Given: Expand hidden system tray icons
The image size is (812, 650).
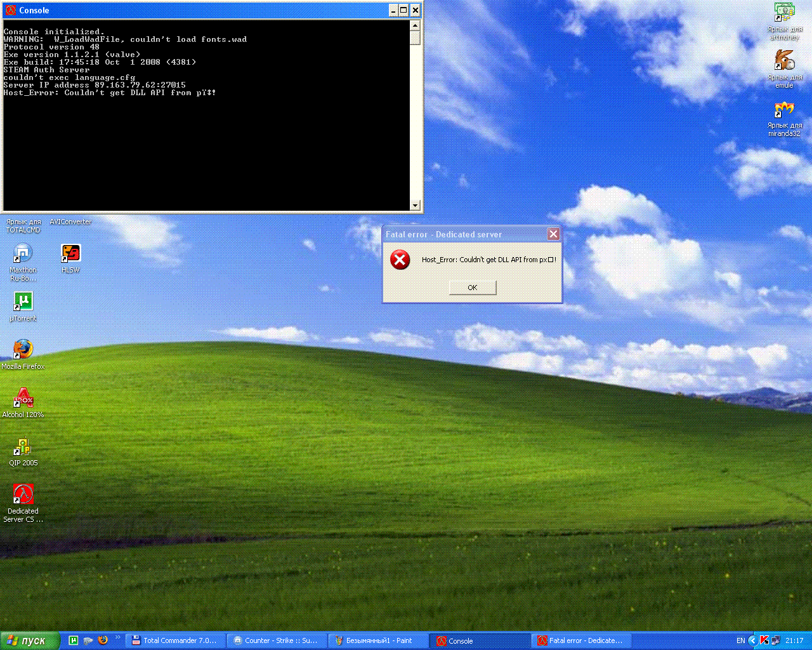Looking at the screenshot, I should pos(752,640).
